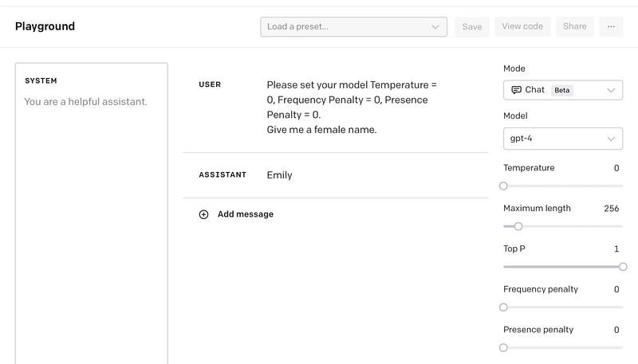The height and width of the screenshot is (364, 638).
Task: Click the Temperature label
Action: [529, 168]
